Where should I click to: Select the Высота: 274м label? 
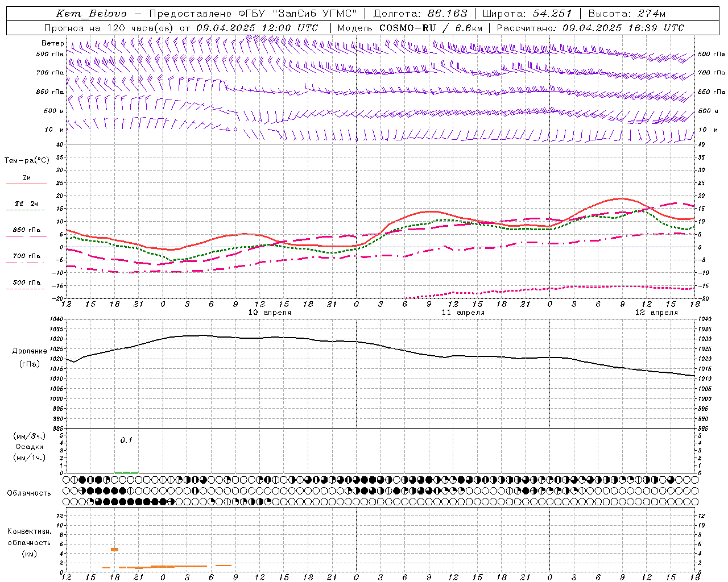tap(627, 14)
